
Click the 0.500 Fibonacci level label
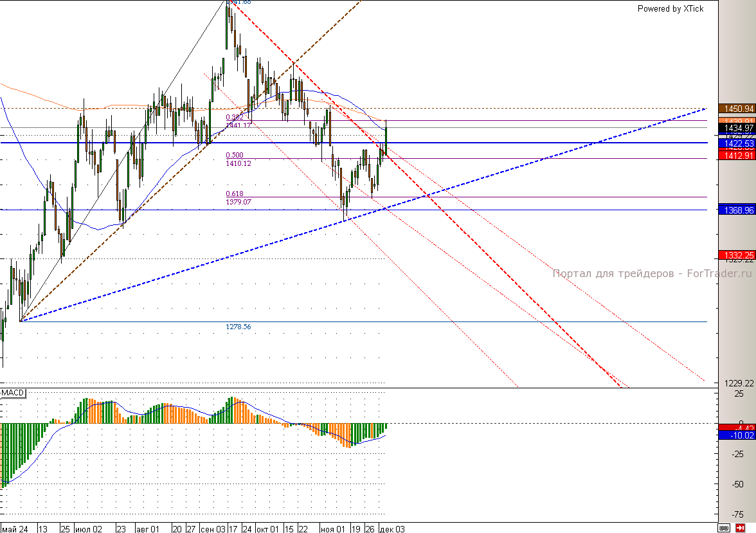pos(235,156)
